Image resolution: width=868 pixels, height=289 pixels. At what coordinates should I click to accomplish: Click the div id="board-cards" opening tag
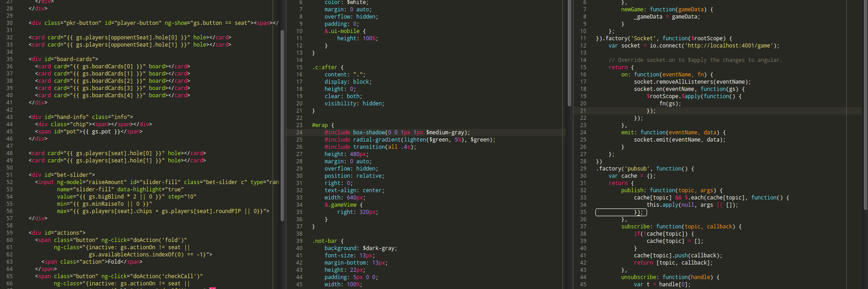click(x=63, y=59)
